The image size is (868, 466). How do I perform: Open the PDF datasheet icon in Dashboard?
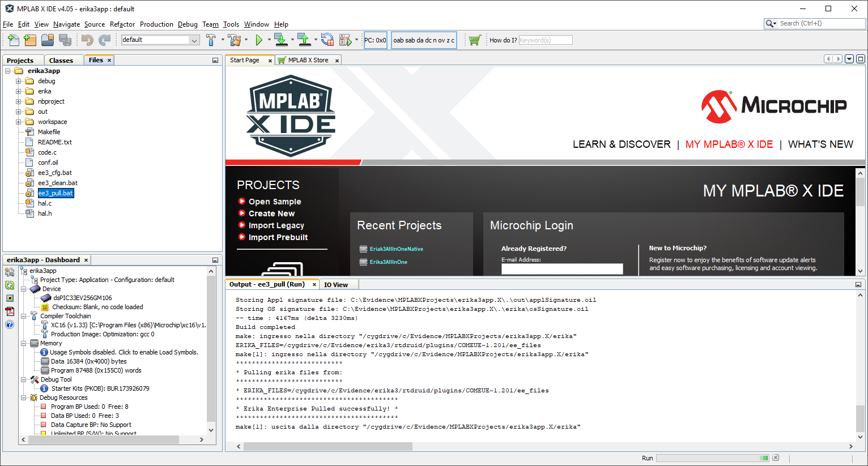pyautogui.click(x=10, y=311)
